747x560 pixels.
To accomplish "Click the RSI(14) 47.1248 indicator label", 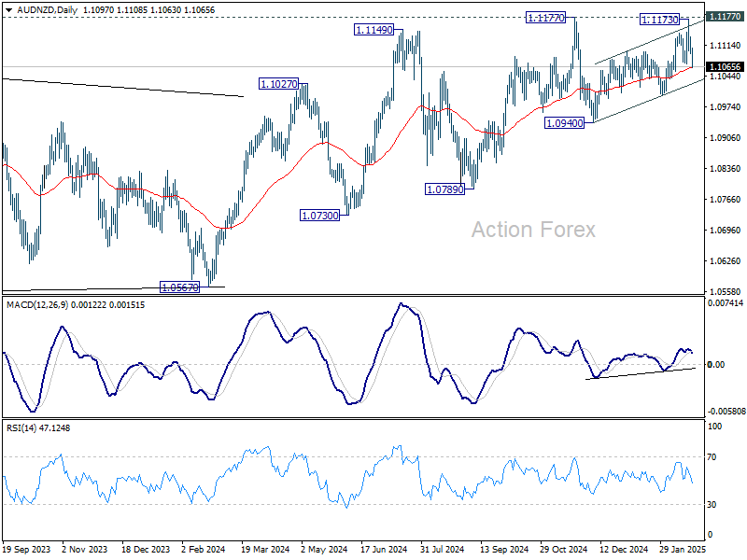I will click(x=38, y=428).
